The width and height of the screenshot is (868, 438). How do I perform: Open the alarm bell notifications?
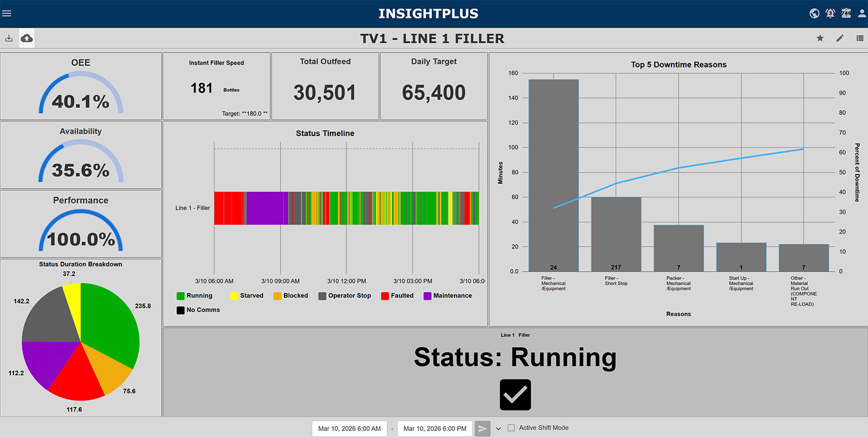pos(830,14)
